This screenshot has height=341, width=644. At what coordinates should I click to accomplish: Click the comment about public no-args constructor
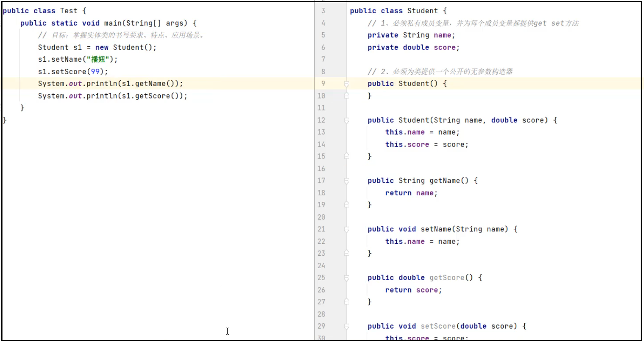click(440, 71)
